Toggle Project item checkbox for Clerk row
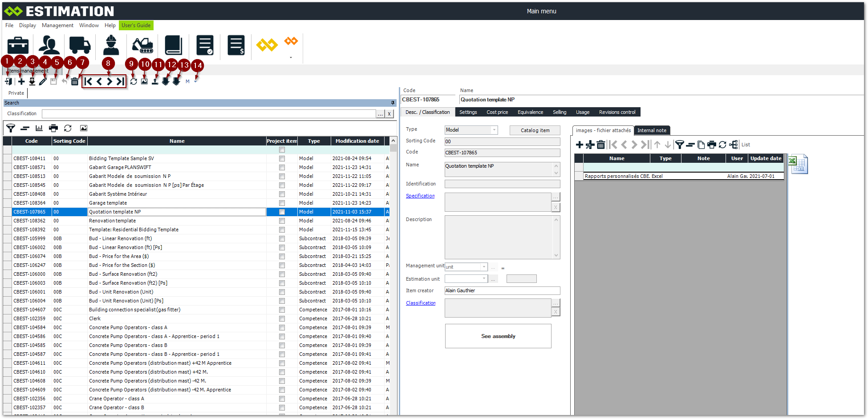The width and height of the screenshot is (868, 419). 282,318
